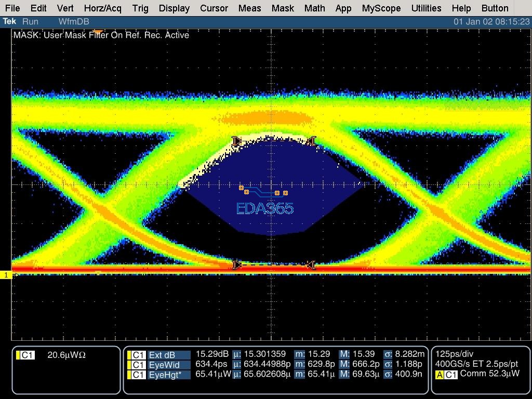Click the Run status indicator

pos(30,22)
